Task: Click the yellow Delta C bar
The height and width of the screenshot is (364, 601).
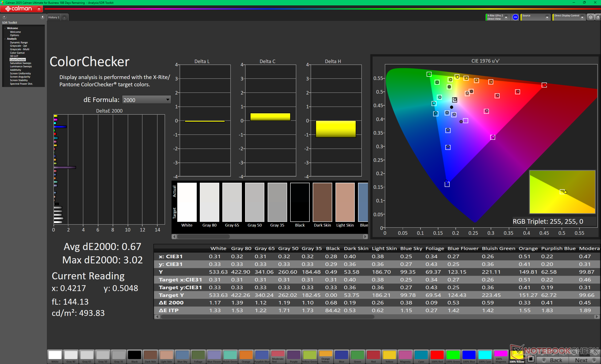Action: coord(270,117)
